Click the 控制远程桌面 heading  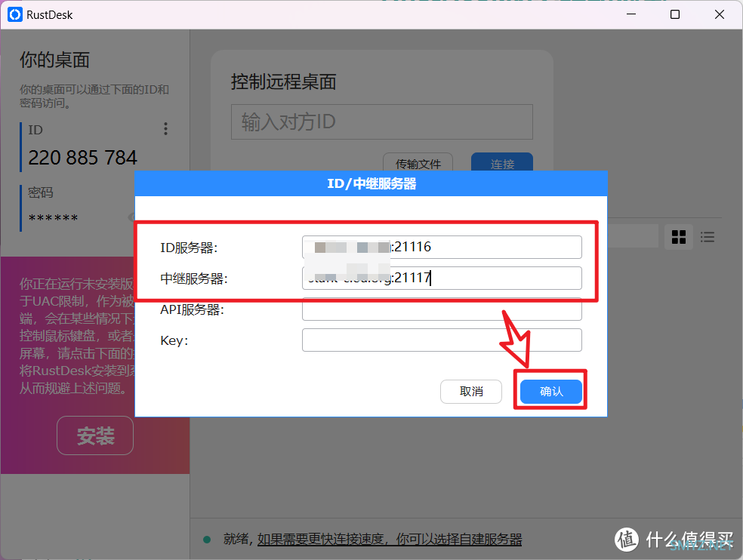(283, 82)
